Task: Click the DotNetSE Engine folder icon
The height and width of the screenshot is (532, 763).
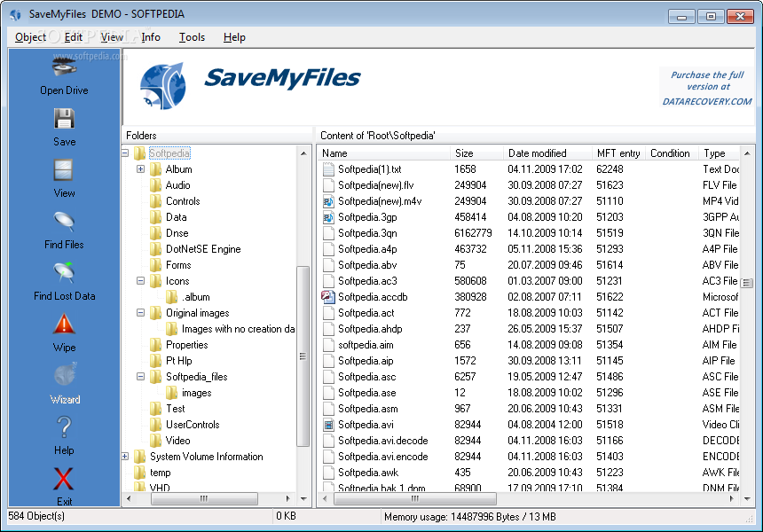Action: (156, 249)
